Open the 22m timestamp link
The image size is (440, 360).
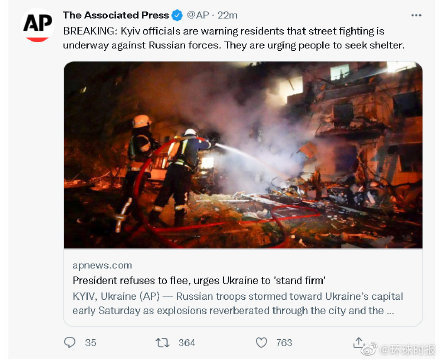tap(227, 15)
